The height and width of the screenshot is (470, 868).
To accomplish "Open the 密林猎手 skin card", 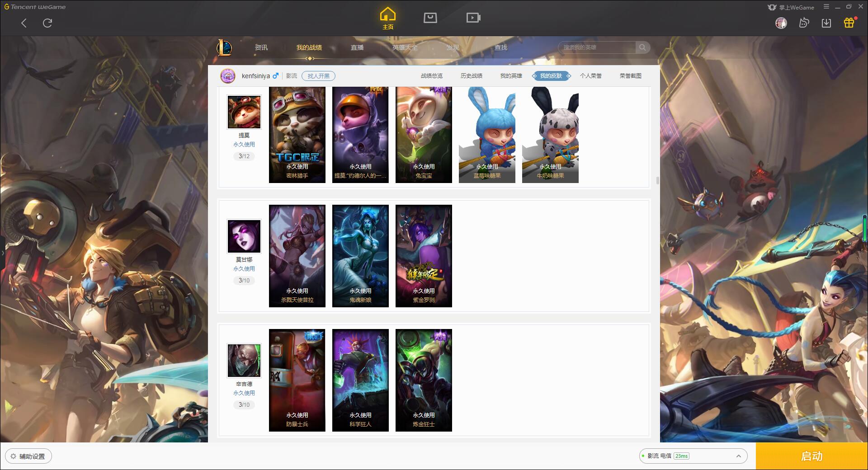I will 297,135.
